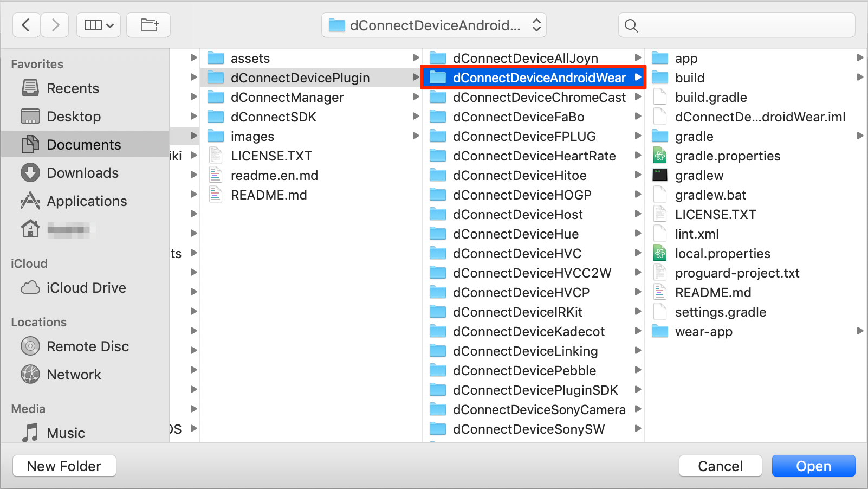The width and height of the screenshot is (868, 489).
Task: Open iCloud Drive from the sidebar
Action: pos(86,288)
